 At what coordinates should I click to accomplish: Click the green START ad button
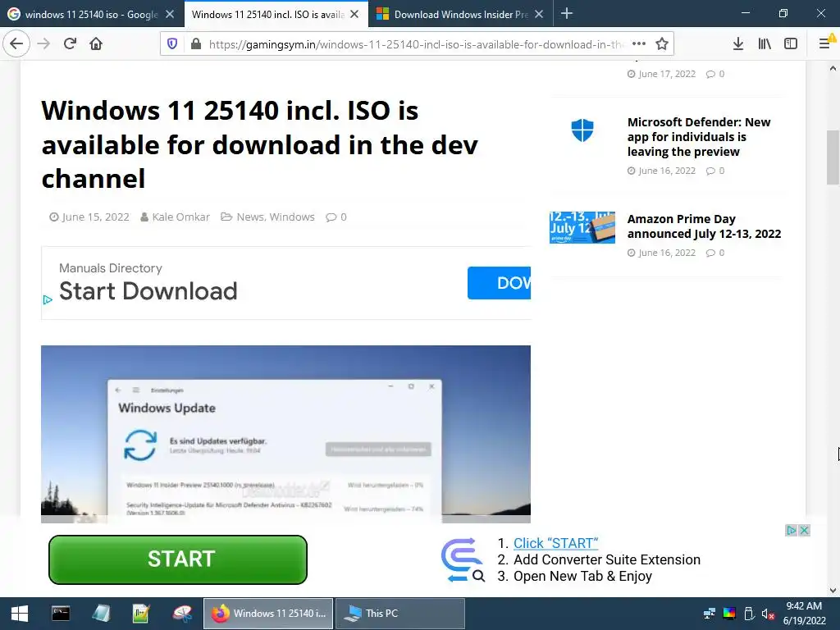(178, 559)
